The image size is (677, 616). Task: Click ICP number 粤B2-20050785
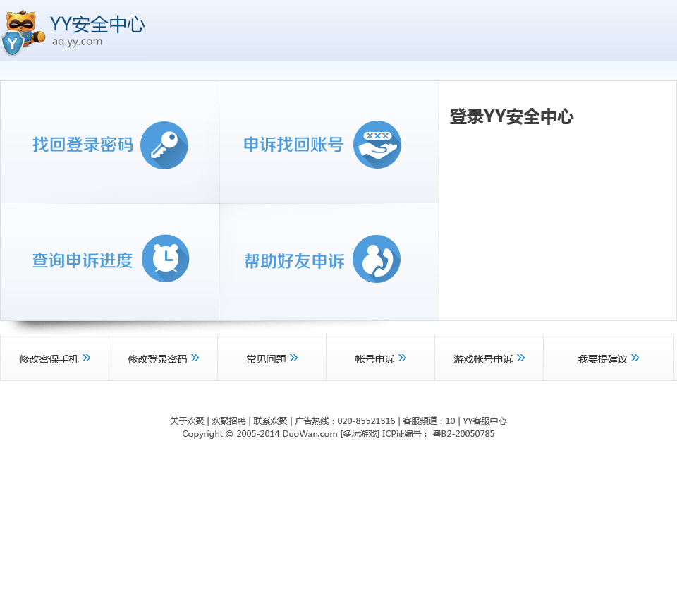pos(464,434)
